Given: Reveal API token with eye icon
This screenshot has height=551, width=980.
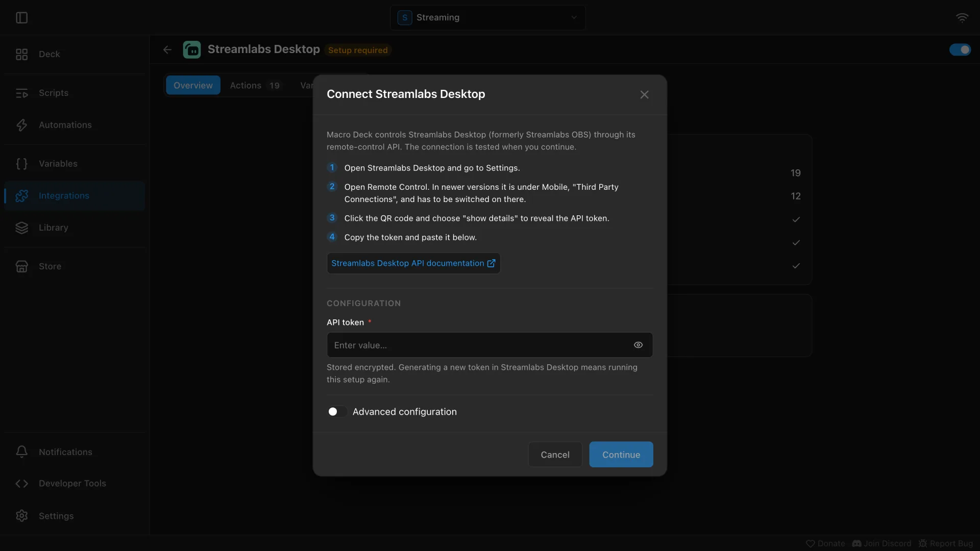Looking at the screenshot, I should coord(638,345).
